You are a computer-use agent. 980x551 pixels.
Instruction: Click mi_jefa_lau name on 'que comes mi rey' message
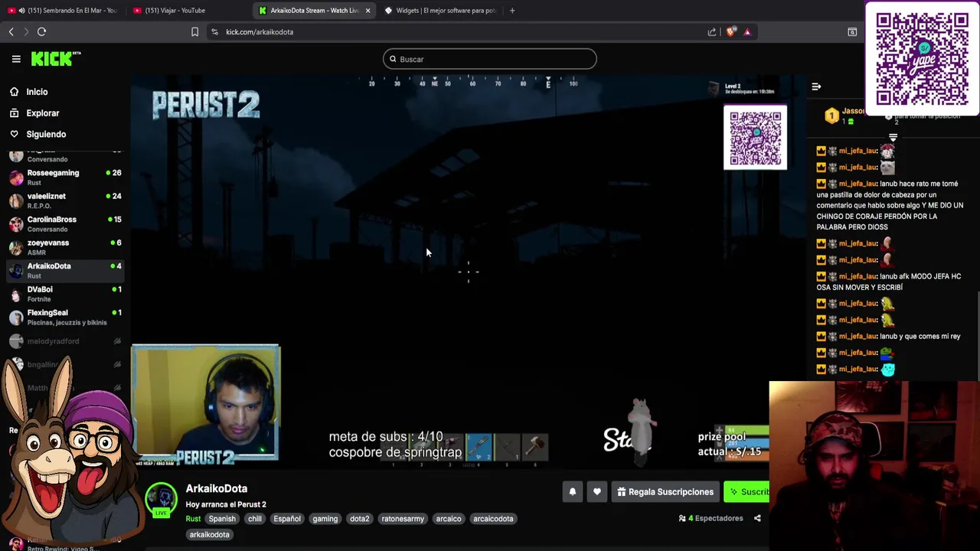(x=857, y=337)
